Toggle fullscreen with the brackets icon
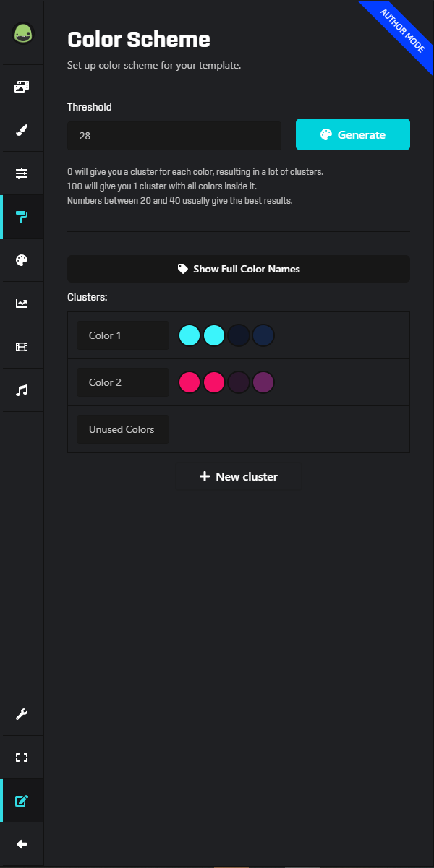Viewport: 434px width, 868px height. [22, 757]
